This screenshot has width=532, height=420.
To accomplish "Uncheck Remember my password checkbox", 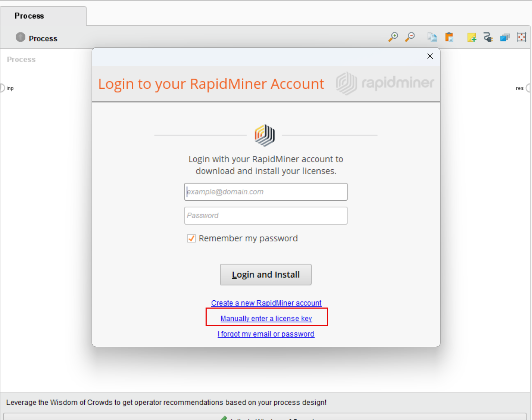I will [191, 238].
